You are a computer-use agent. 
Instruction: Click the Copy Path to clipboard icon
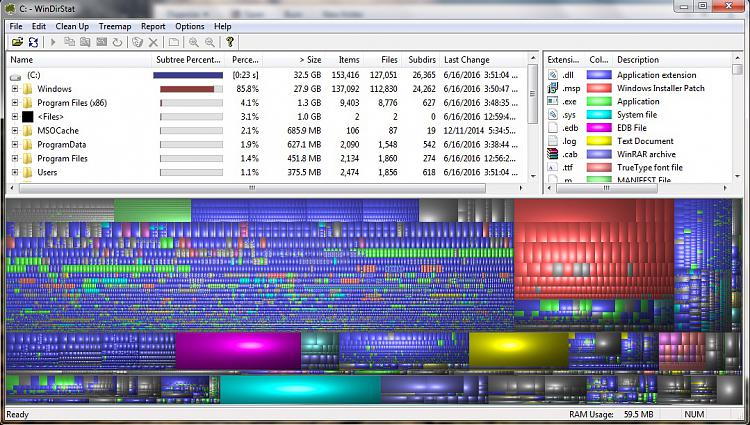point(69,42)
